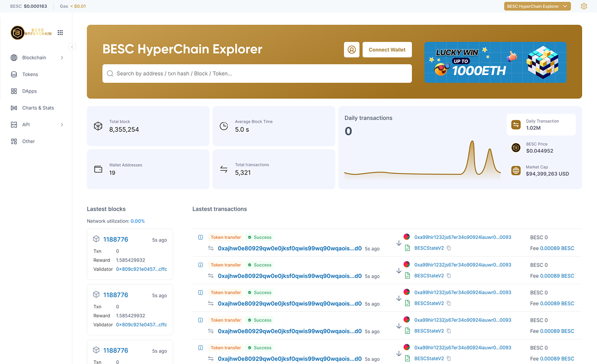
Task: Click the Lucky Win 1000ETH banner
Action: point(495,63)
